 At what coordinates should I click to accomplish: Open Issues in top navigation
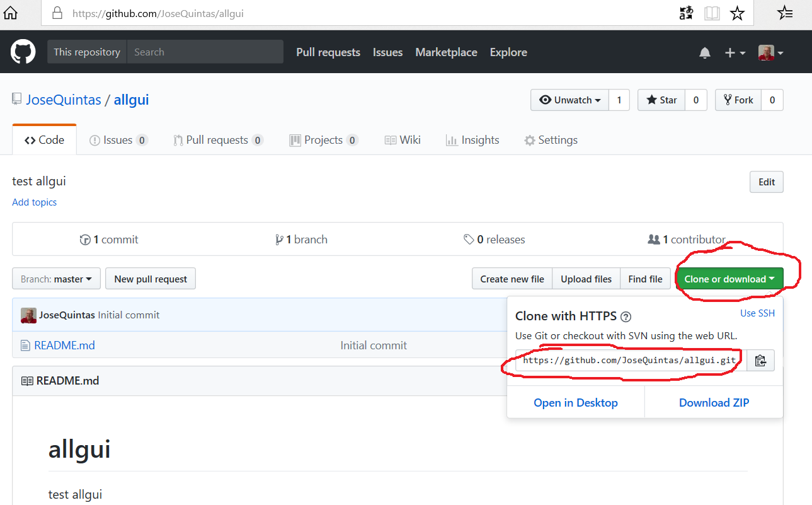click(387, 52)
